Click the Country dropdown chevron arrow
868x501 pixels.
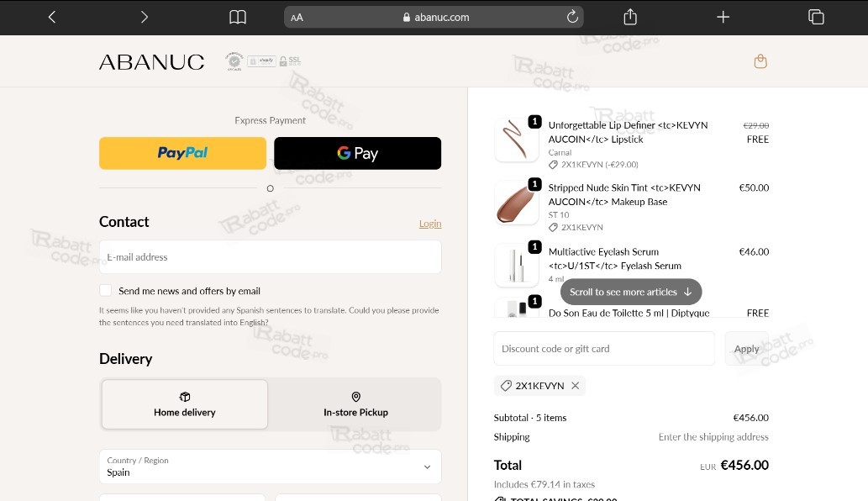click(x=428, y=467)
